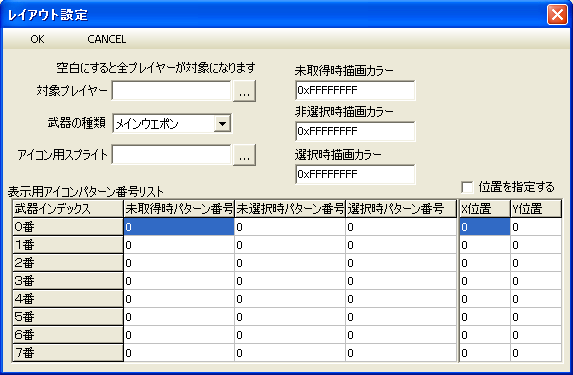Screen dimensions: 573x375
Task: Open browse button next to アイコン用スプライト field
Action: click(x=244, y=155)
